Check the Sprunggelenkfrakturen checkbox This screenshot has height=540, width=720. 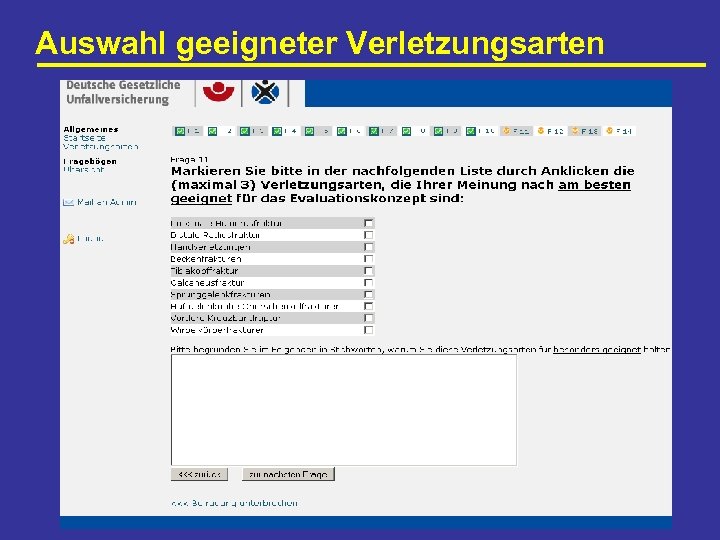(x=368, y=294)
